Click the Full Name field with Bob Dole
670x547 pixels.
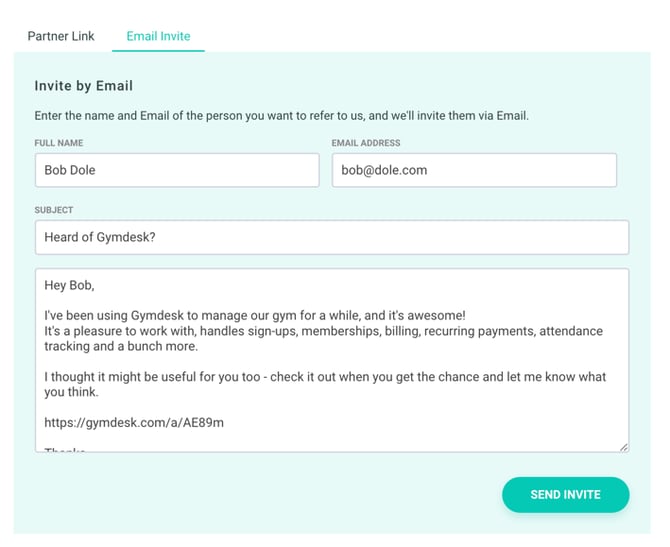[176, 170]
